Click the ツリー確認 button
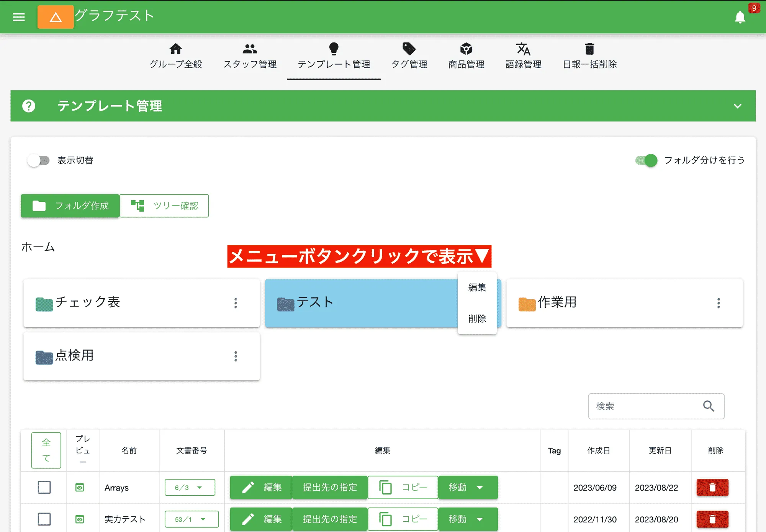Viewport: 766px width, 532px height. pos(164,206)
